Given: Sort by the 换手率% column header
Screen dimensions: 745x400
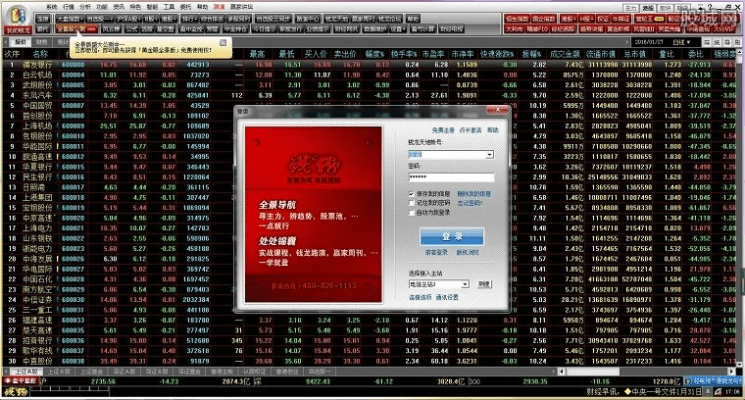Looking at the screenshot, I should [x=404, y=54].
